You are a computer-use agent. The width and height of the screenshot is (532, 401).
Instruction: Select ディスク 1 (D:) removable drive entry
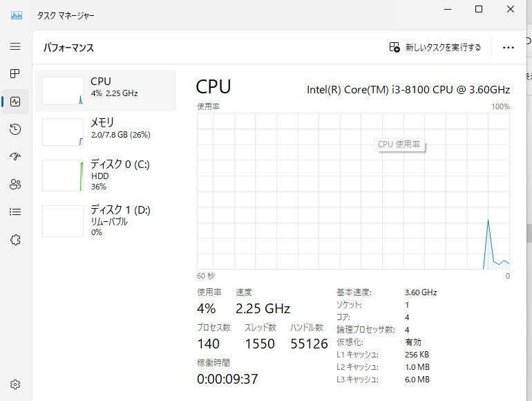pos(106,221)
